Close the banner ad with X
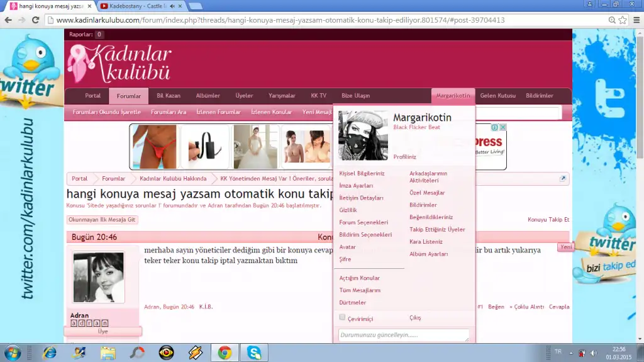This screenshot has width=644, height=362. pyautogui.click(x=502, y=128)
